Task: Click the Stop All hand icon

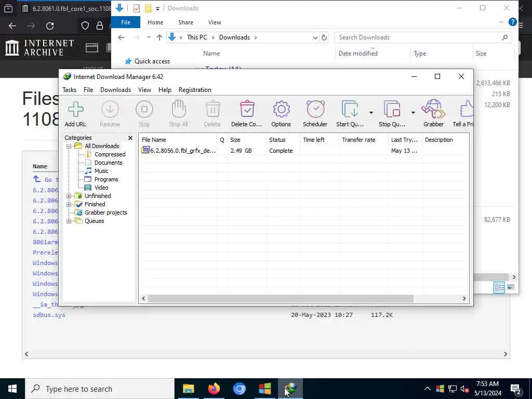Action: click(x=179, y=114)
